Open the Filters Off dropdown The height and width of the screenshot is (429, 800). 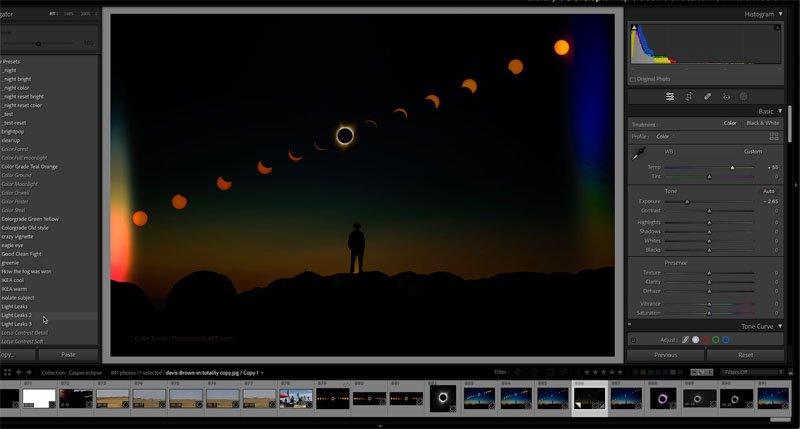(753, 372)
